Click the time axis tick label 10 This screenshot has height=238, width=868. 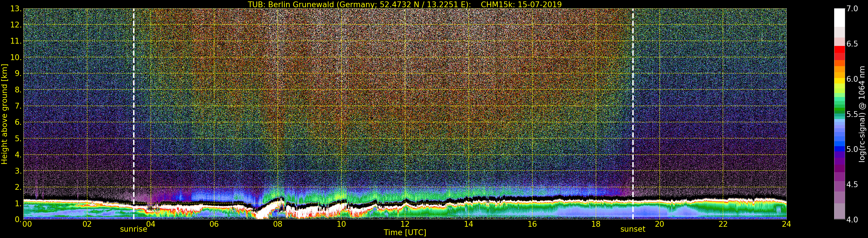341,224
